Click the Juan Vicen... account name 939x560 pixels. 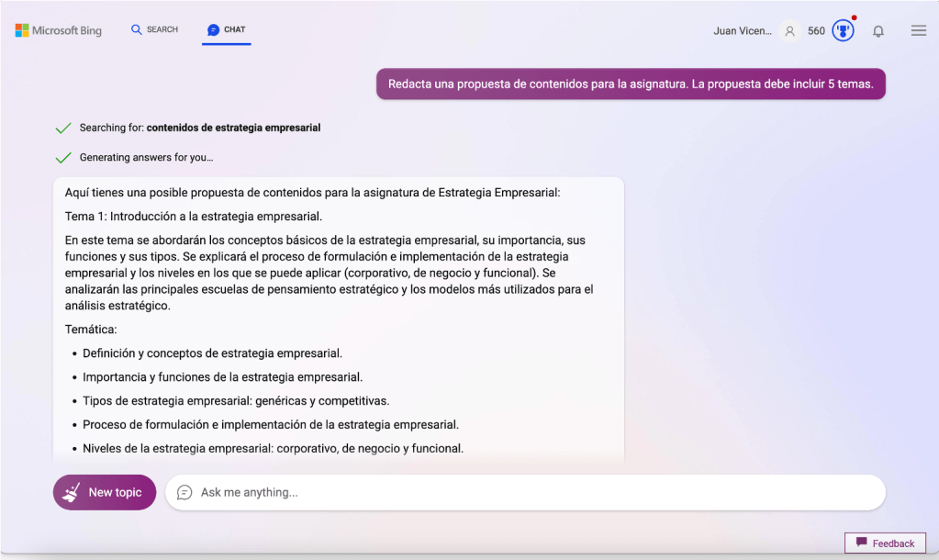[743, 31]
